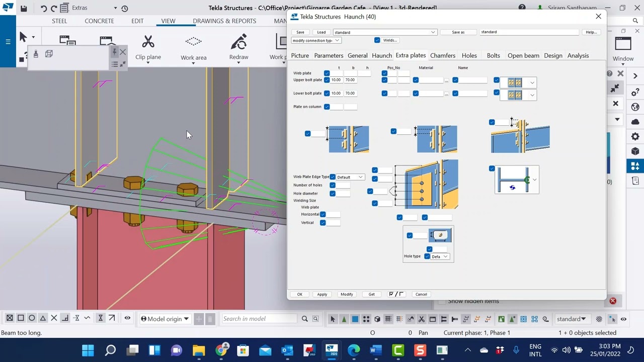
Task: Click the Clip plane scissors tool
Action: tap(148, 47)
